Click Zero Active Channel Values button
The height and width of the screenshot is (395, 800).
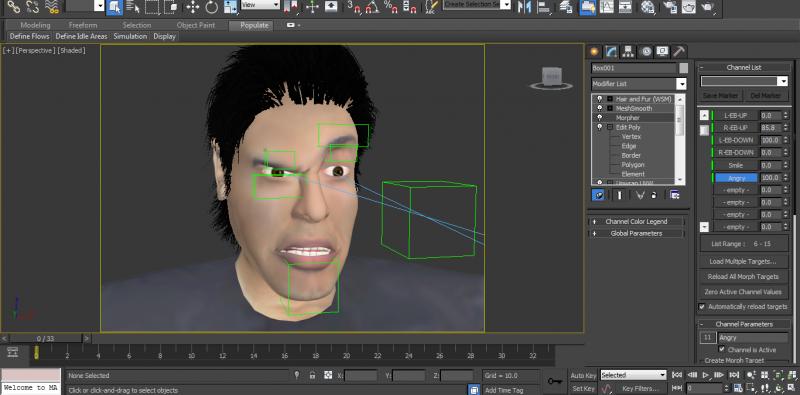[x=742, y=292]
